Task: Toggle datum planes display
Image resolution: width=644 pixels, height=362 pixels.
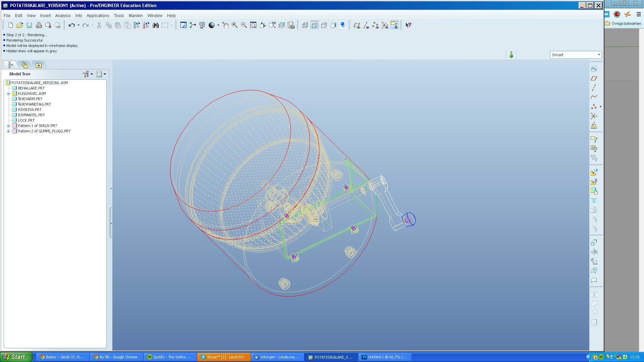Action: click(357, 25)
